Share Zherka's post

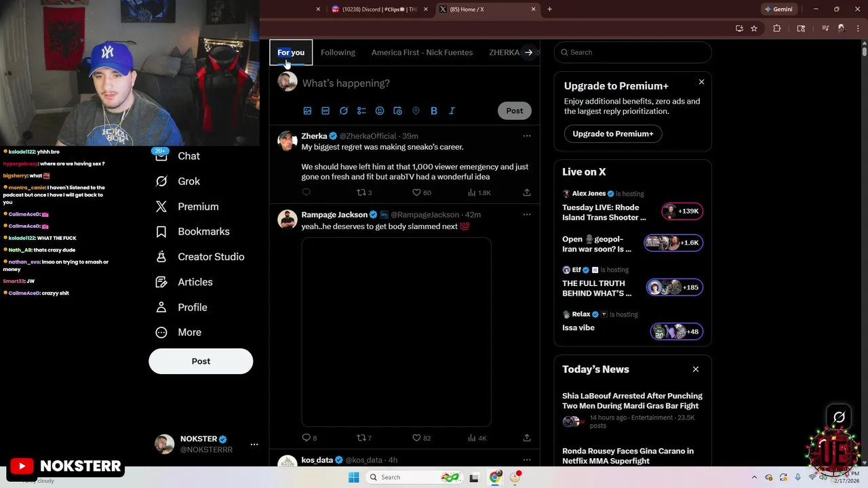point(527,192)
